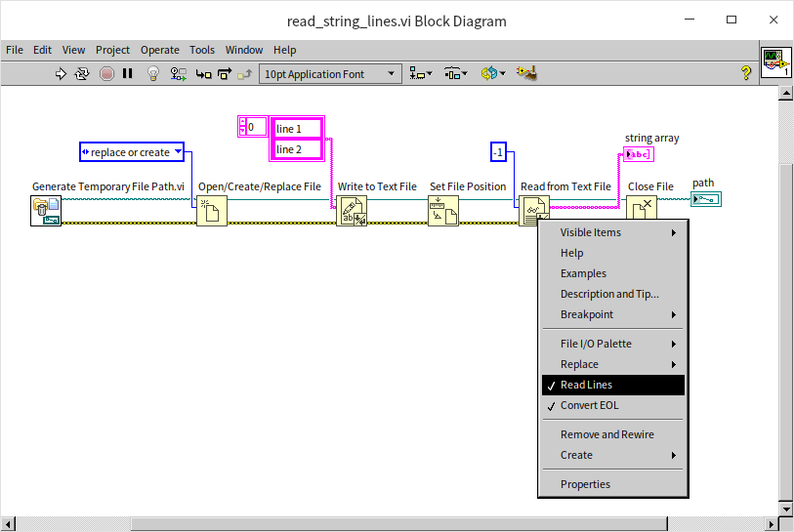Click Run Continuously in the toolbar
This screenshot has width=794, height=532.
82,73
